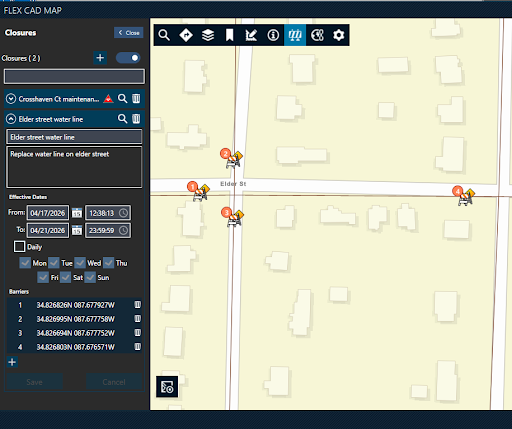The height and width of the screenshot is (429, 512).
Task: Add a new closure with plus button
Action: [100, 58]
